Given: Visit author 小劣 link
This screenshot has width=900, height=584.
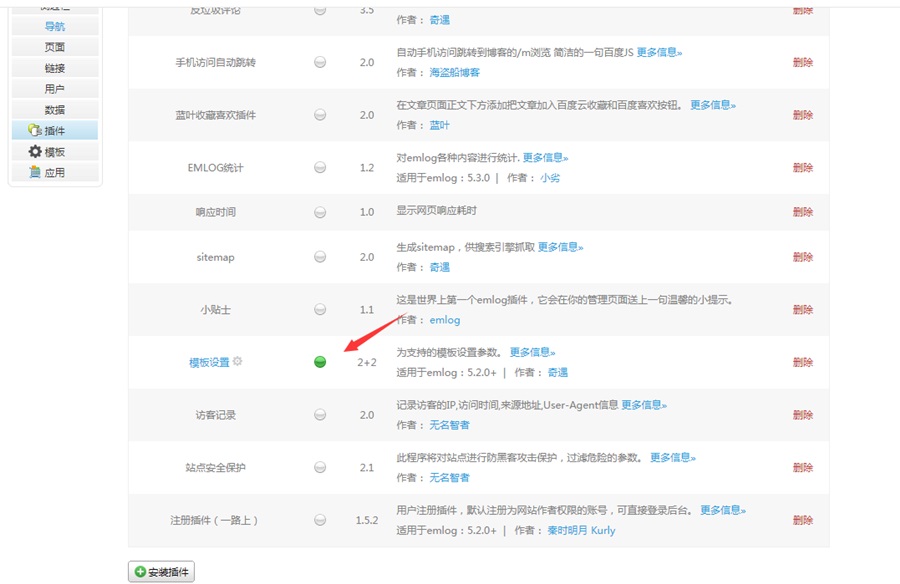Looking at the screenshot, I should (x=550, y=177).
